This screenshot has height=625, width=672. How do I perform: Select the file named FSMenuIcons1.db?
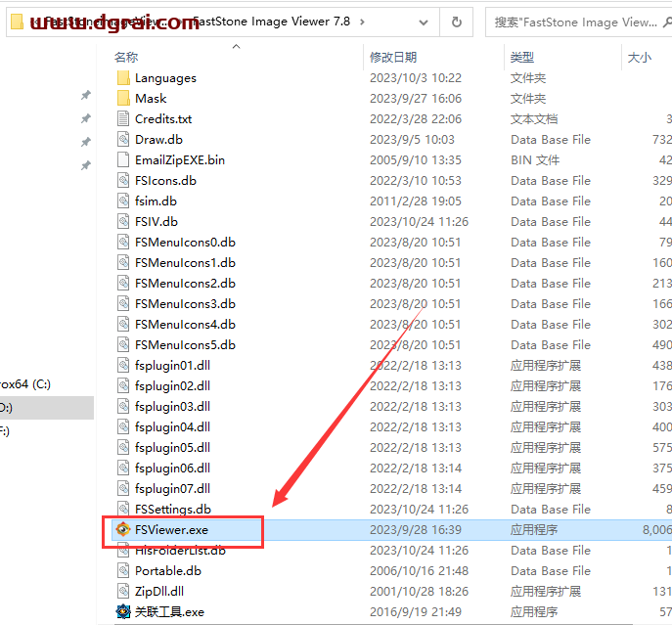tap(185, 263)
